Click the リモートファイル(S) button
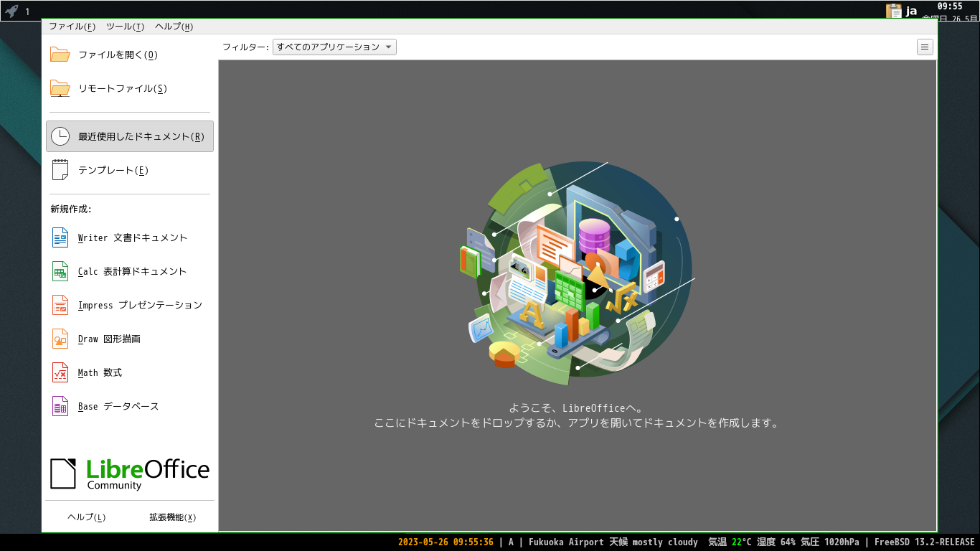The image size is (980, 551). pos(130,88)
